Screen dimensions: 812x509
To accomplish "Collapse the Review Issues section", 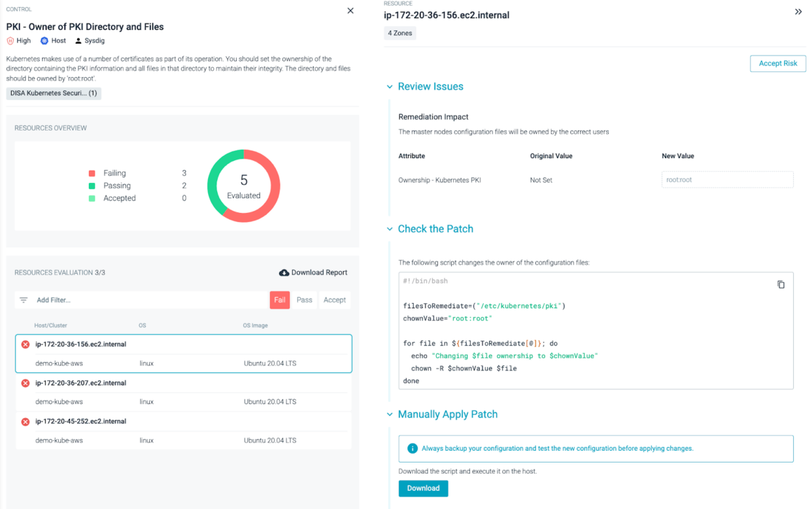I will tap(389, 87).
